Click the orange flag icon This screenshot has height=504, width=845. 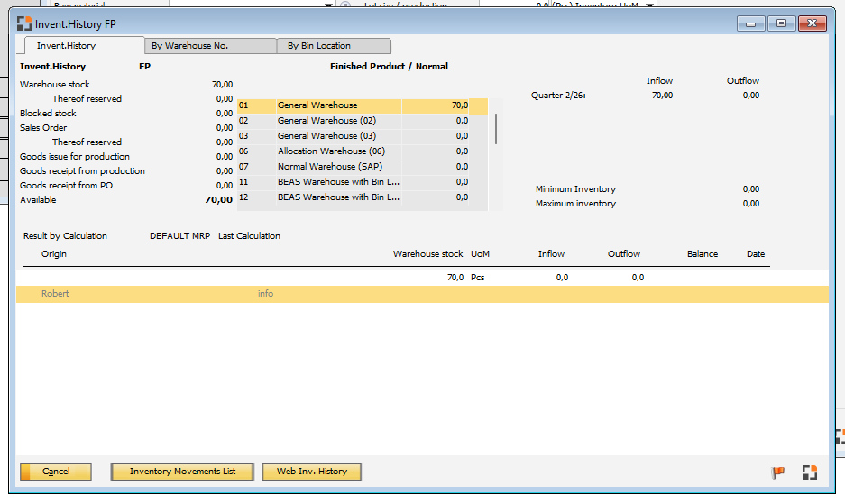pos(777,472)
